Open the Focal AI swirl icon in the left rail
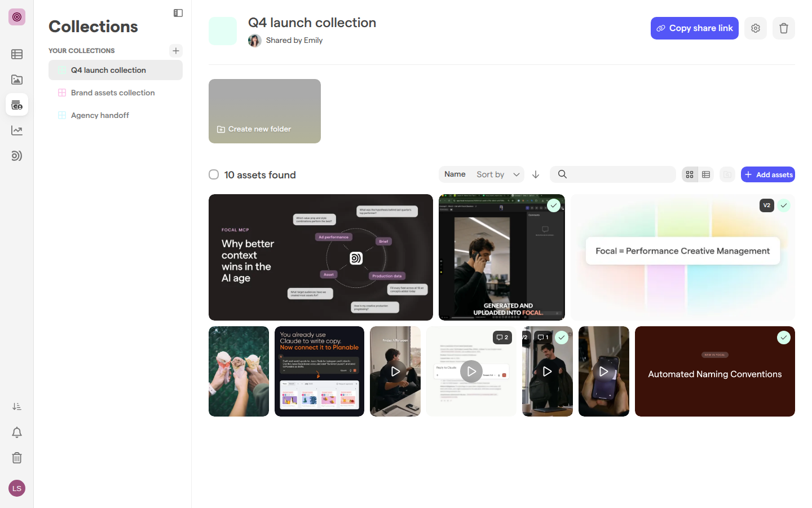This screenshot has width=812, height=508. (x=17, y=156)
